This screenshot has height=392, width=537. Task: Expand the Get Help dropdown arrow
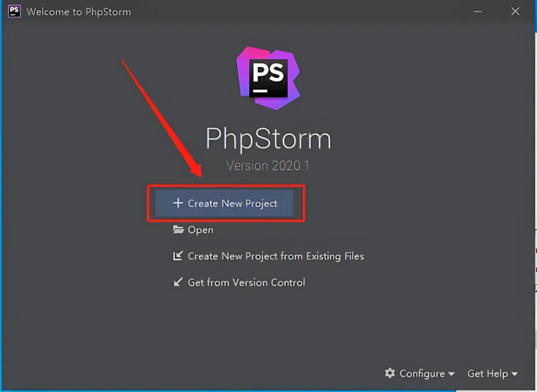(515, 374)
